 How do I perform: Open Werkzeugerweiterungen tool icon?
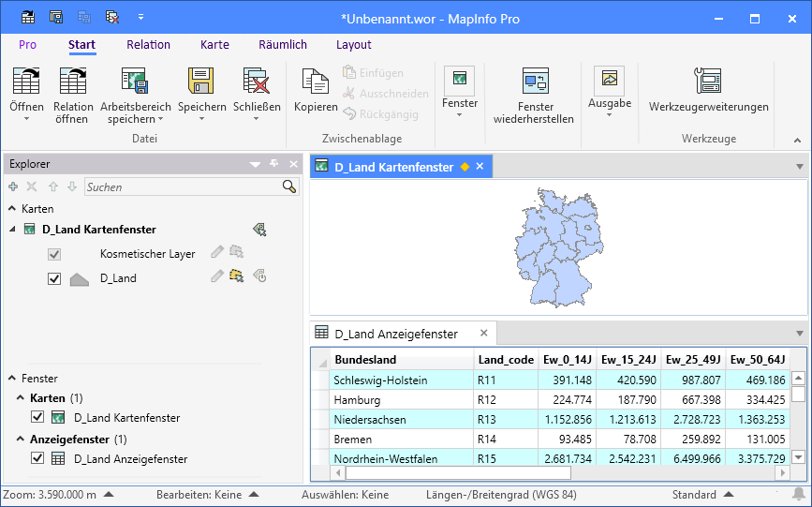(x=708, y=81)
